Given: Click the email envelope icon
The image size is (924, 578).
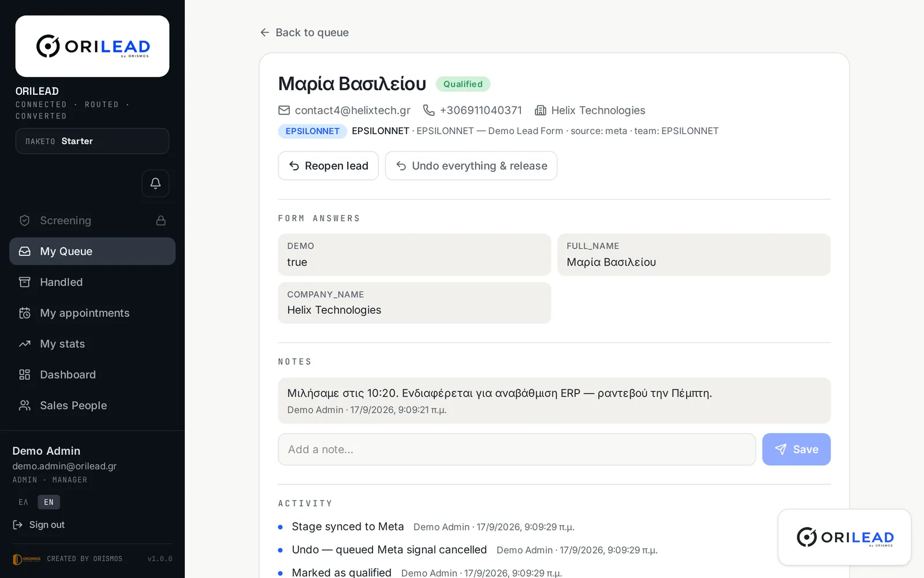Looking at the screenshot, I should point(284,110).
